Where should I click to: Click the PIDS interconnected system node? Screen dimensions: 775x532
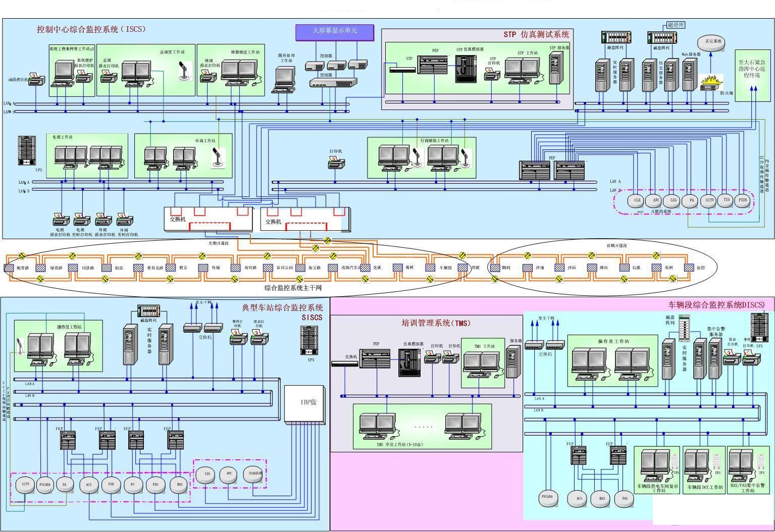[742, 200]
